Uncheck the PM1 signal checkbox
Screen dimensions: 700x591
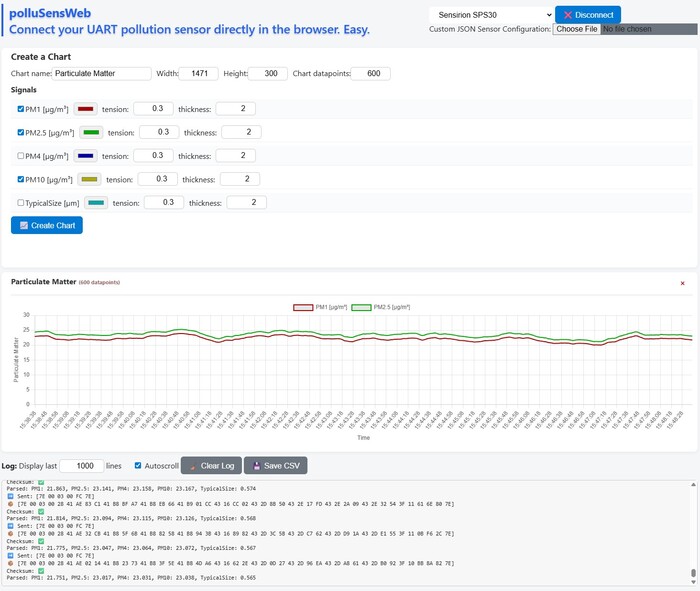[x=22, y=109]
